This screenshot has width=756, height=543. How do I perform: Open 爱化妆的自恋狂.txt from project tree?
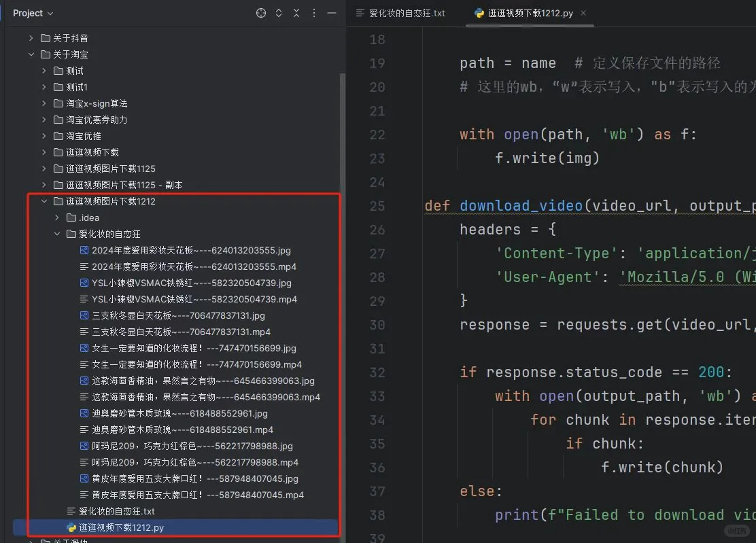pyautogui.click(x=117, y=511)
